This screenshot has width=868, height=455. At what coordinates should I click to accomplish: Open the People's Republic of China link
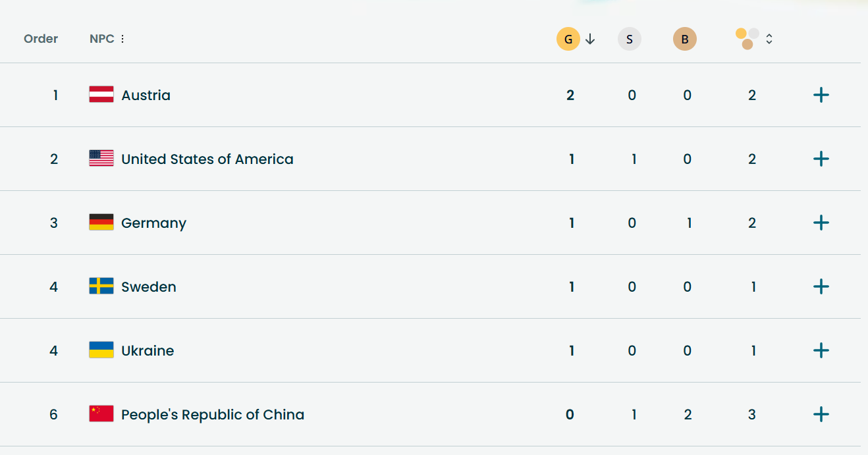point(212,415)
